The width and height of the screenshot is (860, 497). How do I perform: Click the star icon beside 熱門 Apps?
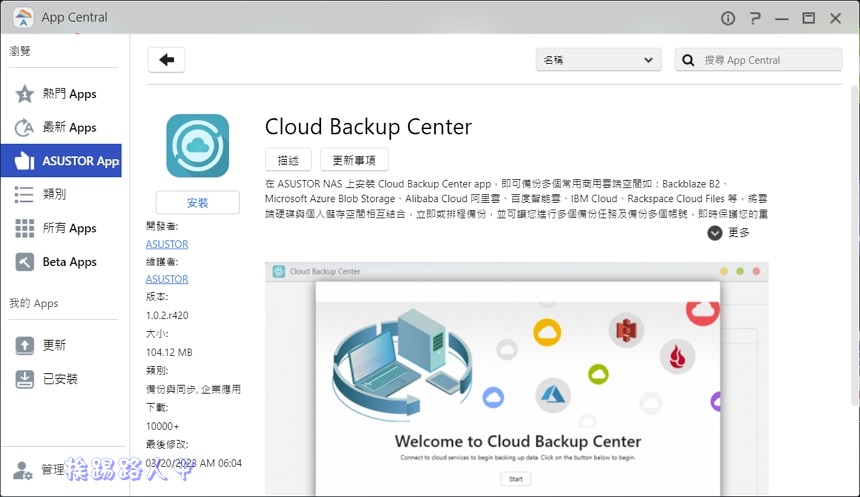click(24, 94)
